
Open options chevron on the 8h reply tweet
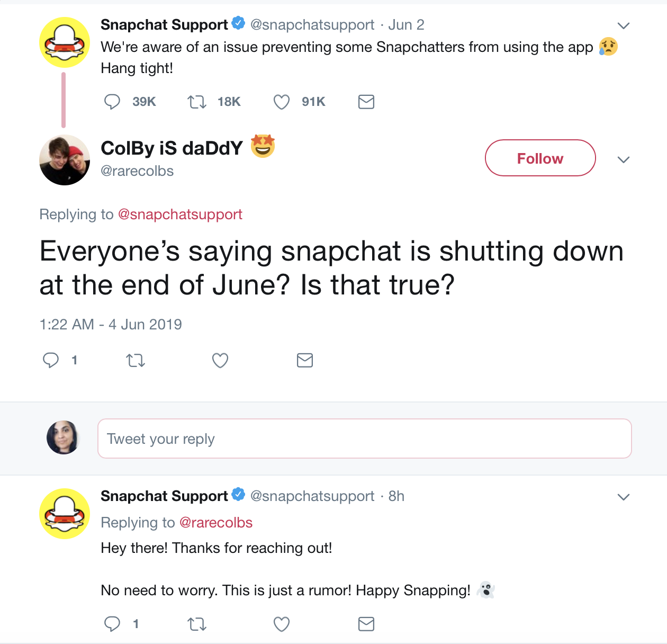pyautogui.click(x=624, y=497)
